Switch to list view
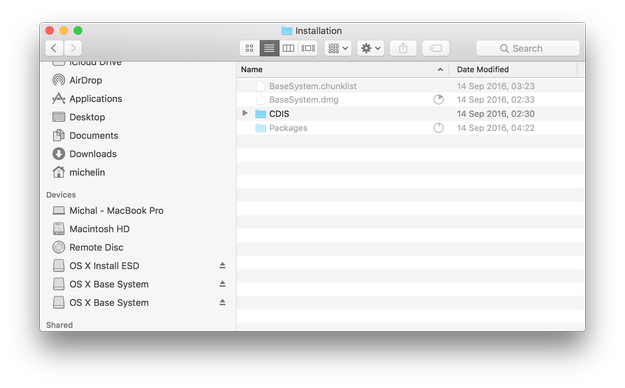The width and height of the screenshot is (625, 388). point(269,48)
